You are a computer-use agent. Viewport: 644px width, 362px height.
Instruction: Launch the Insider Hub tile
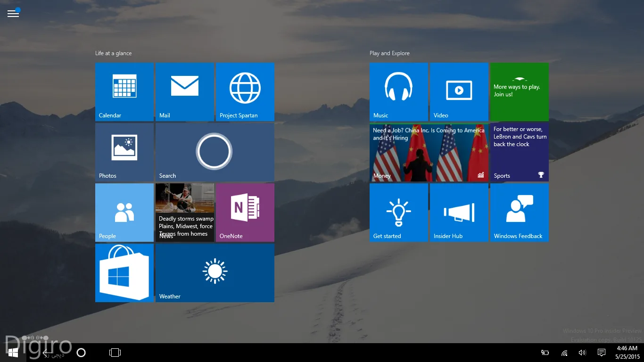pyautogui.click(x=459, y=213)
